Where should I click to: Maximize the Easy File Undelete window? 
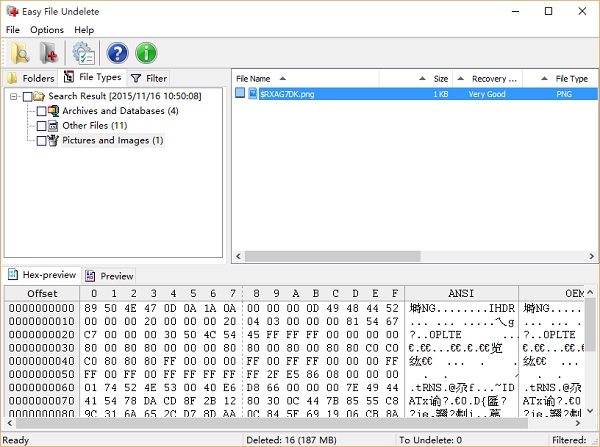548,11
